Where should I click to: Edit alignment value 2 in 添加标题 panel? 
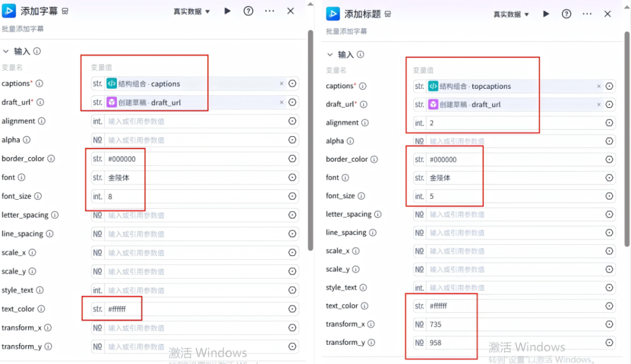(514, 123)
